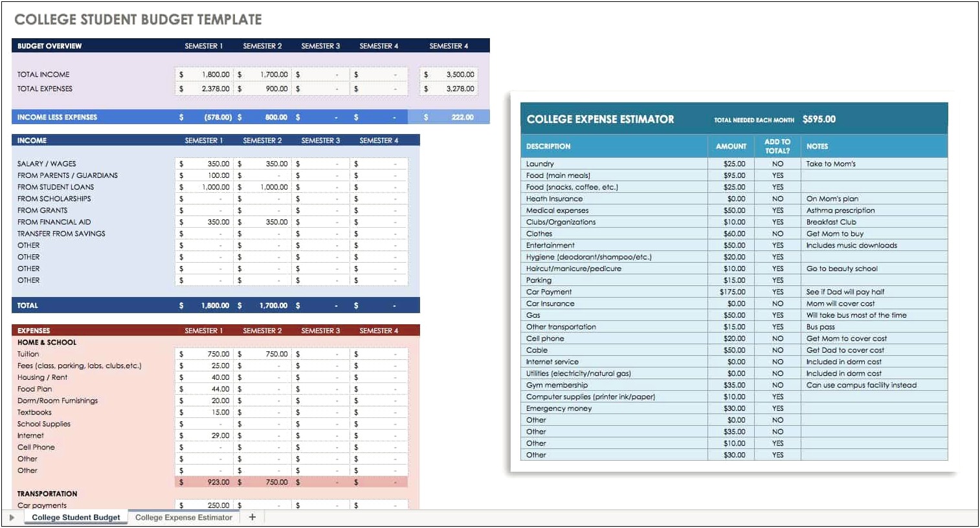The height and width of the screenshot is (528, 980).
Task: Select the BUDGET OVERVIEW header cell
Action: click(49, 46)
